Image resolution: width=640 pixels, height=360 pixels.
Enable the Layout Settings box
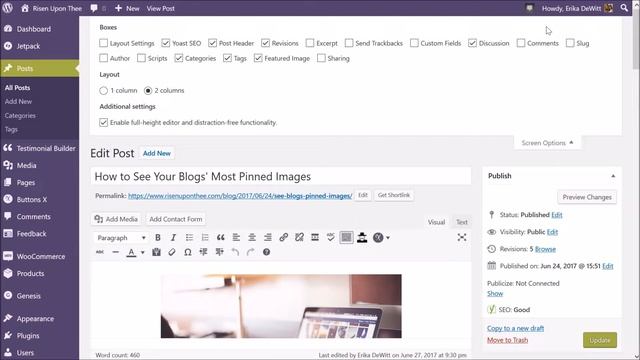point(104,43)
